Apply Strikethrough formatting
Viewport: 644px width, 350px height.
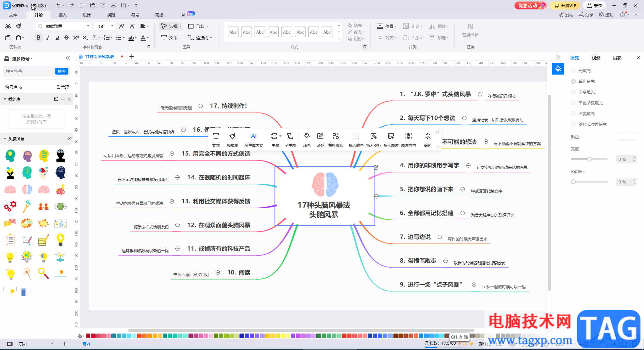coord(66,38)
